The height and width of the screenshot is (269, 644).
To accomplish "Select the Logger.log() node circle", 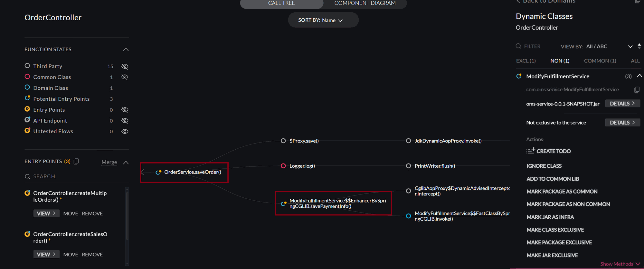I will tap(283, 166).
